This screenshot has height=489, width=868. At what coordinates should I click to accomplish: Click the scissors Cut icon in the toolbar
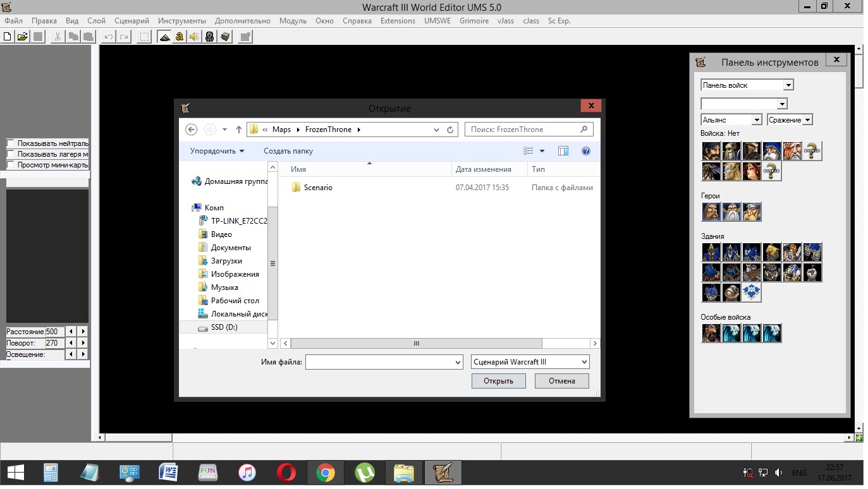[58, 37]
